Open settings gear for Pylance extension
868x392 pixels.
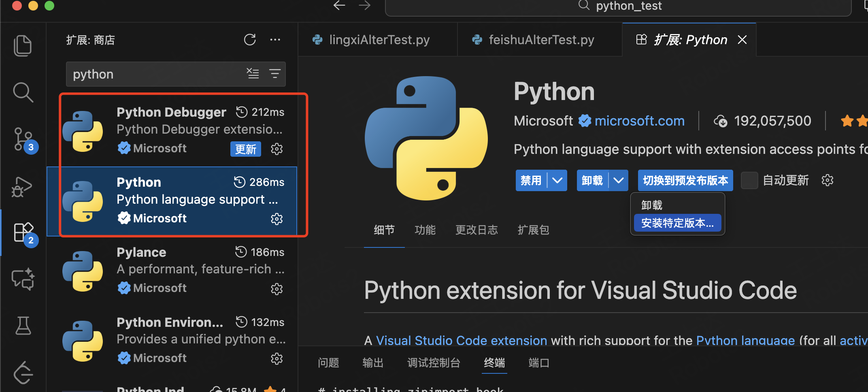click(277, 289)
